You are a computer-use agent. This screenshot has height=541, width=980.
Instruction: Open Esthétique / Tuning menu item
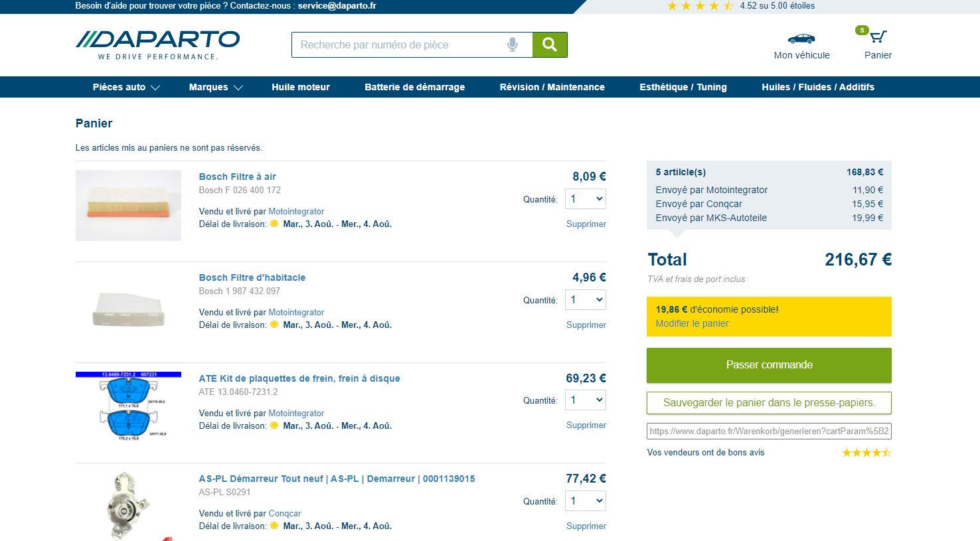click(683, 87)
